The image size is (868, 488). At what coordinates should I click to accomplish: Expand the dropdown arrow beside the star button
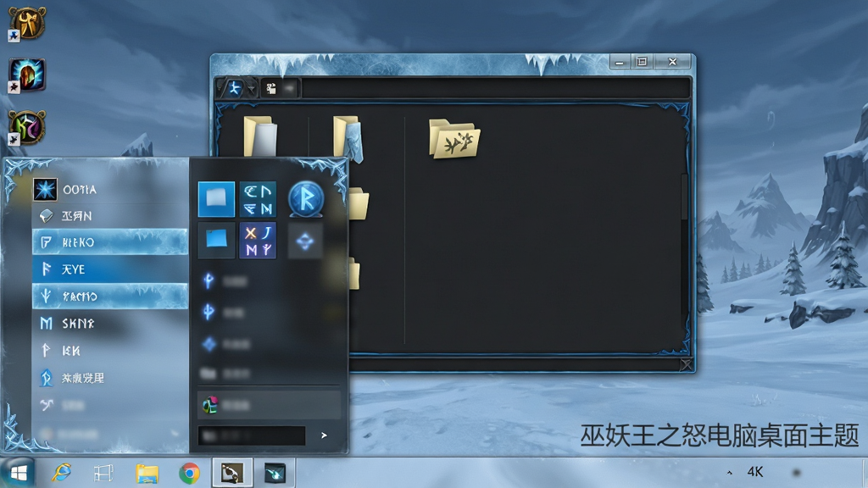coord(252,88)
